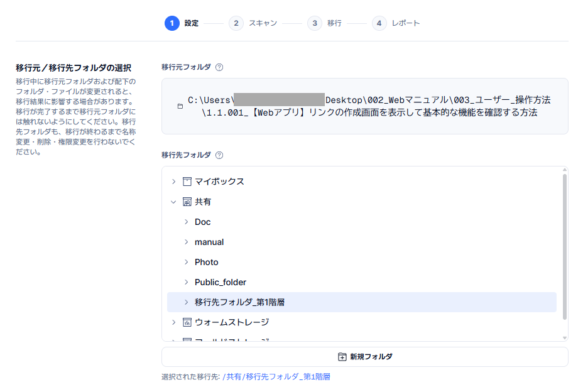
Task: Click the help icon beside 移行元フォルダ
Action: 219,67
